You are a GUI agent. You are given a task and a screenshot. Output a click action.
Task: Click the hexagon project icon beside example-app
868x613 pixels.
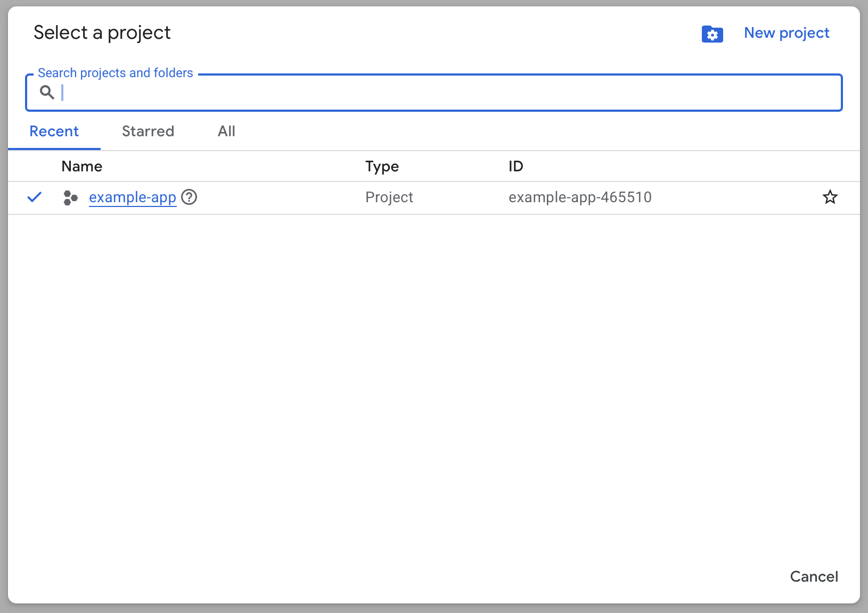coord(70,197)
